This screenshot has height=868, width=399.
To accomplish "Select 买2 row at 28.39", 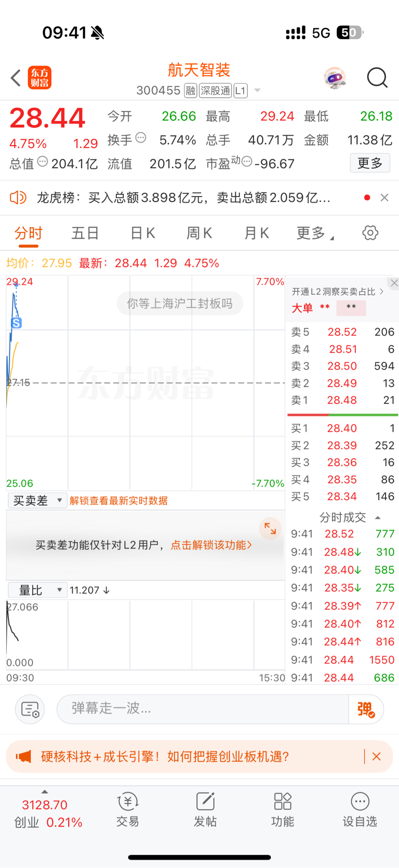I will tap(343, 445).
